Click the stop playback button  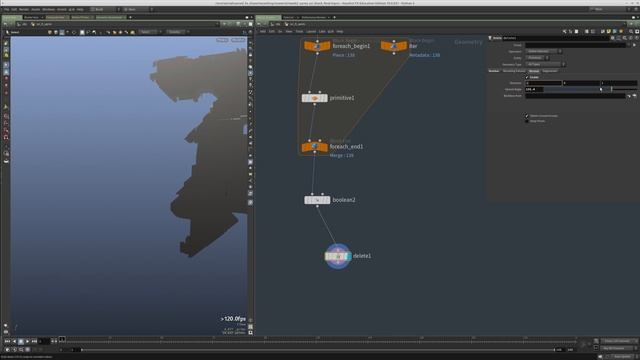click(x=21, y=341)
